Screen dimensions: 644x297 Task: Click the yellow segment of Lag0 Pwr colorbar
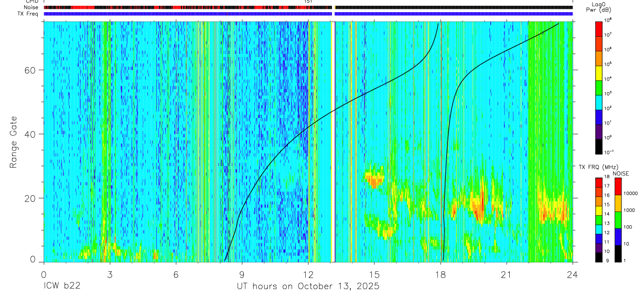598,72
